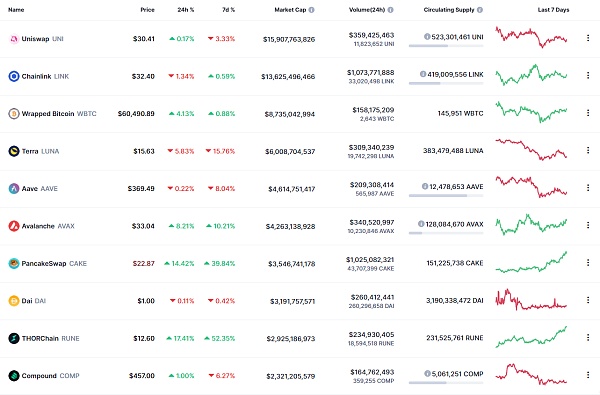This screenshot has height=395, width=600.
Task: Click info icon beside Aave circulating supply
Action: point(425,186)
